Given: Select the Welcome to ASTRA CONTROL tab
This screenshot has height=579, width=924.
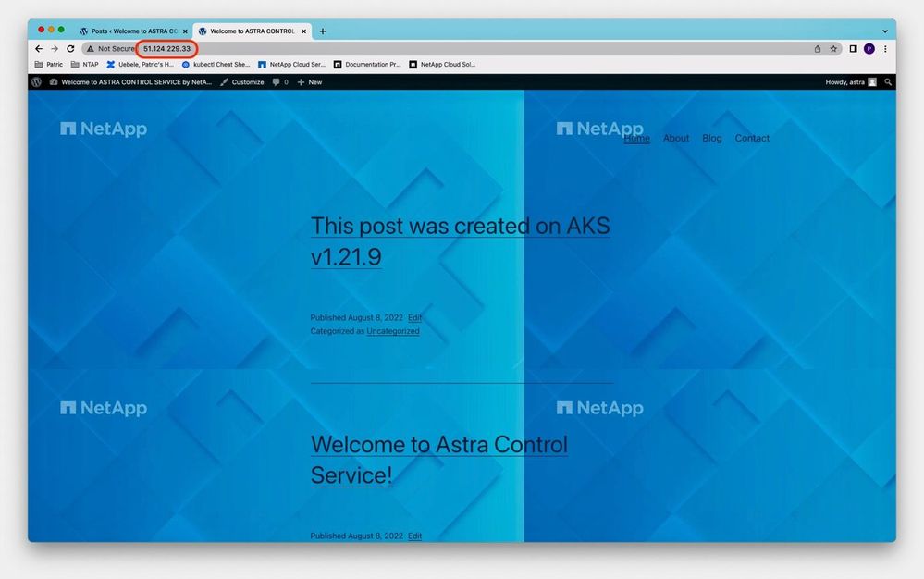Looking at the screenshot, I should coord(253,31).
